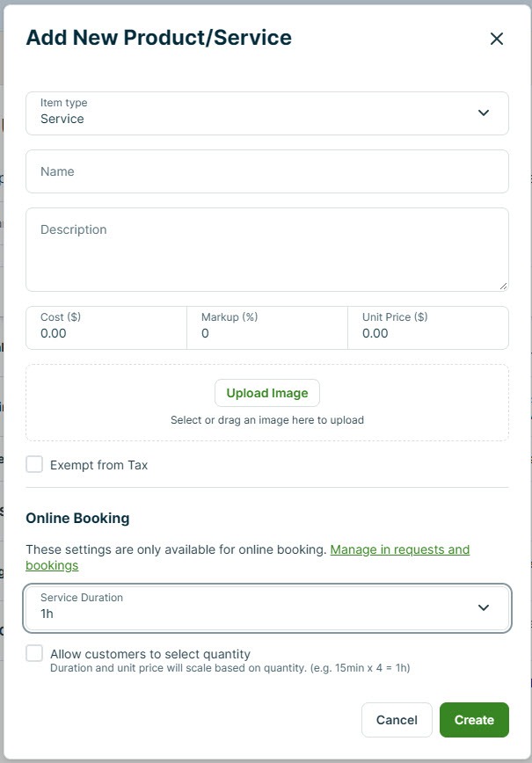Open Manage in requests and bookings link
Image resolution: width=532 pixels, height=763 pixels.
[399, 549]
